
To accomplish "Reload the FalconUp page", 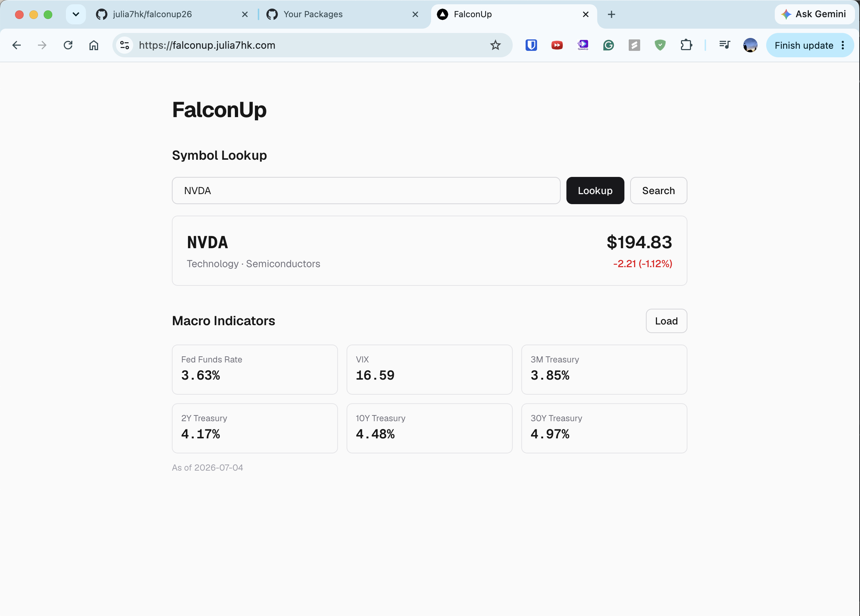I will pyautogui.click(x=68, y=45).
